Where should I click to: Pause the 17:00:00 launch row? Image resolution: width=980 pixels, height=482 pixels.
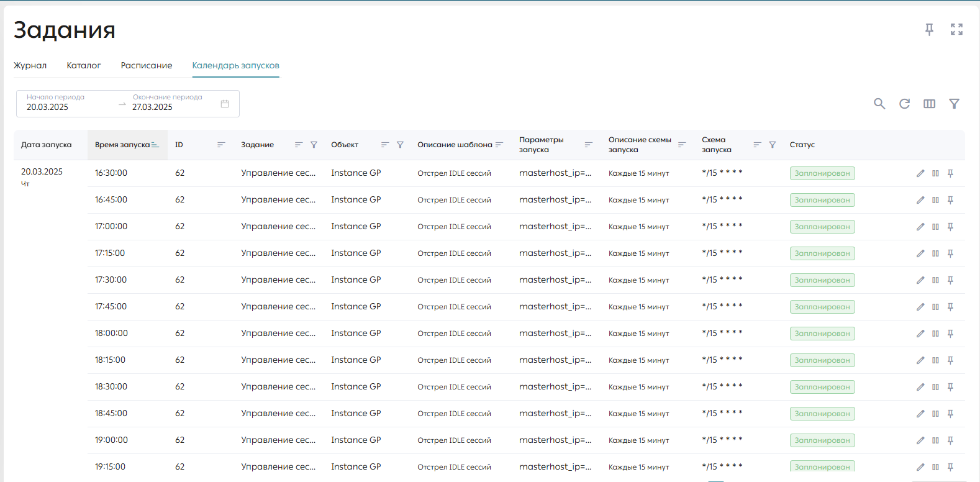pyautogui.click(x=935, y=227)
